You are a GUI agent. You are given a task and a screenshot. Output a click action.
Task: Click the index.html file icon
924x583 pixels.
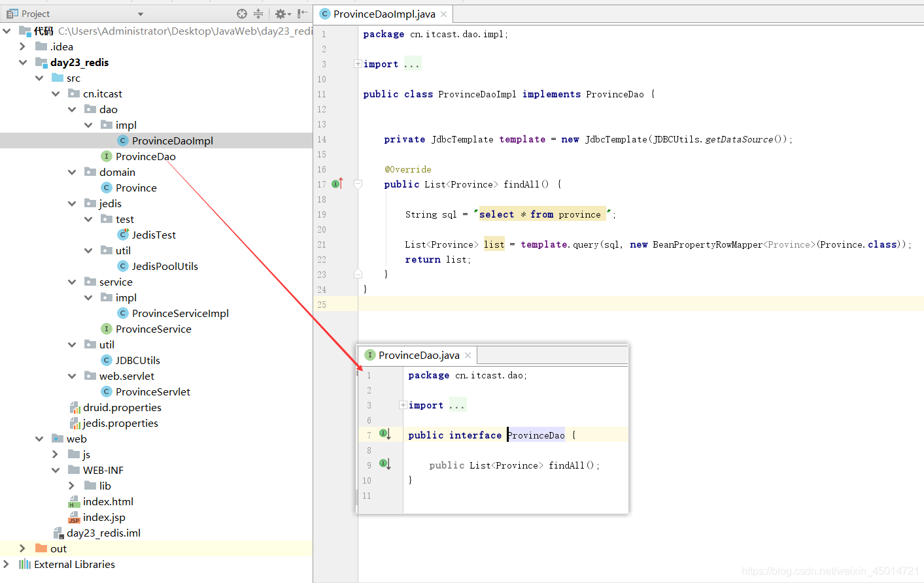[x=74, y=501]
